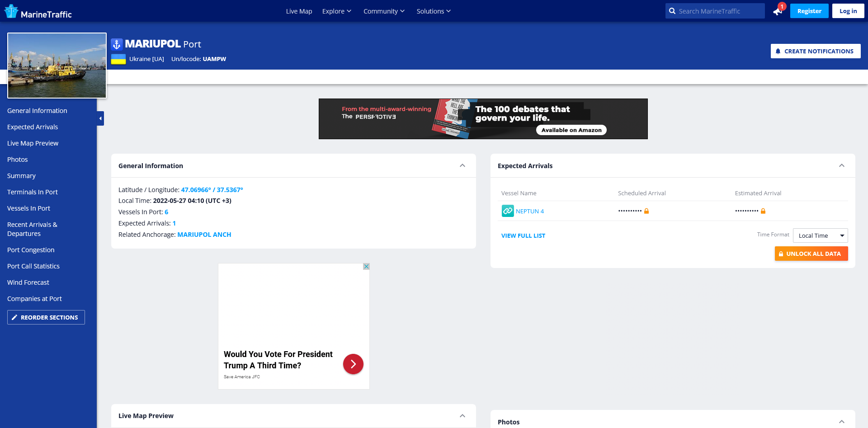The image size is (868, 428).
Task: Open the MARIUPOL ANCH anchorage link
Action: (204, 235)
